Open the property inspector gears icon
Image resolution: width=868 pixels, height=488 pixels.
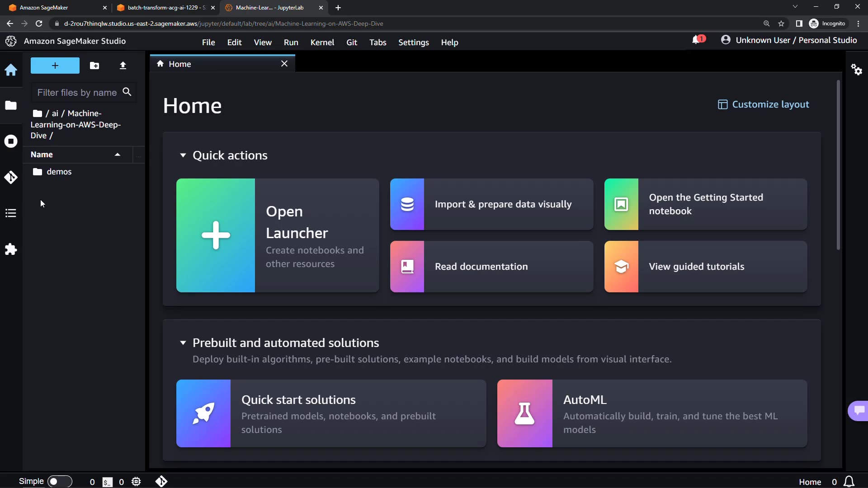coord(856,70)
